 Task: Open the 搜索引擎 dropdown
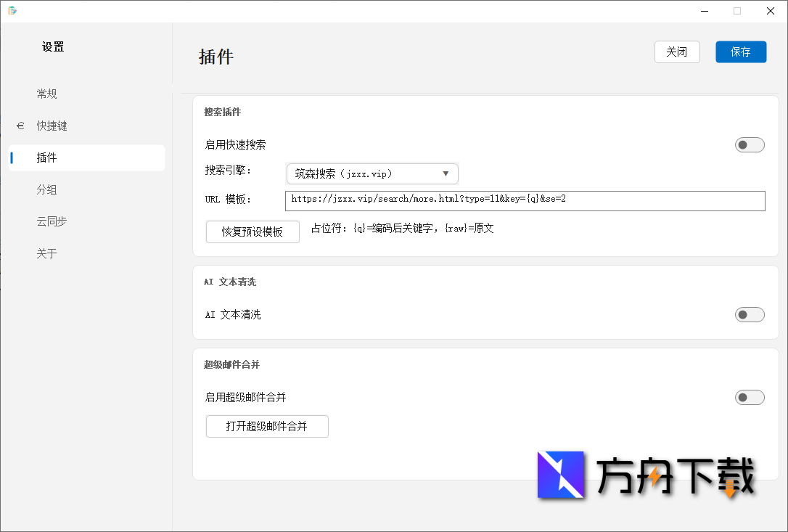(372, 173)
